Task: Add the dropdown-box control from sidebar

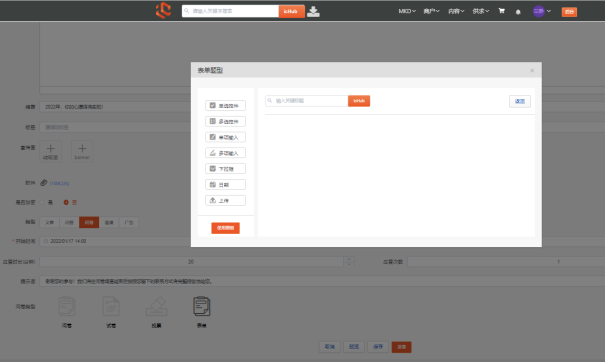Action: pos(225,169)
